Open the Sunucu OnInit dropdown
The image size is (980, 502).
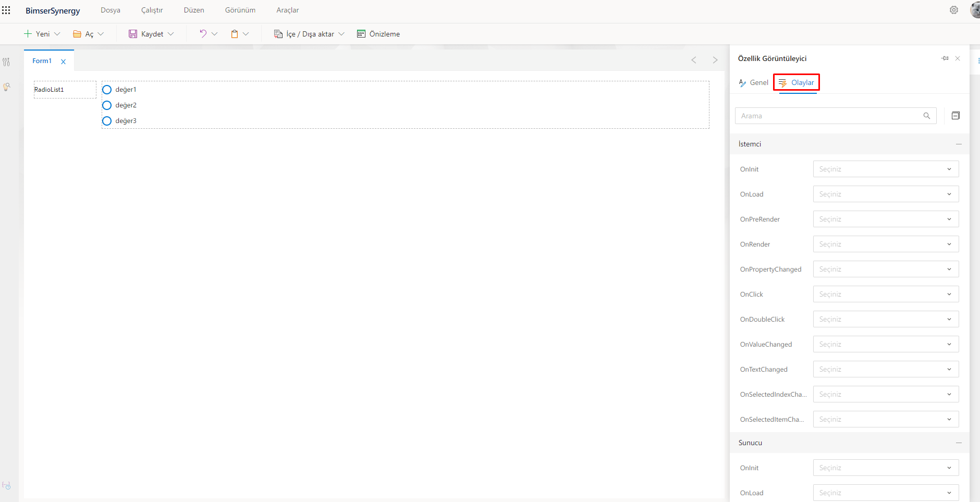[x=886, y=468]
